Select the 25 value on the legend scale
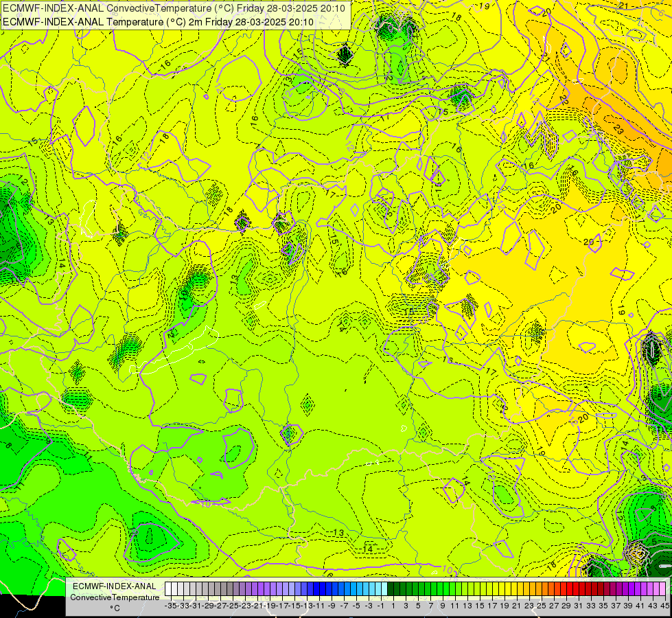672x618 pixels. pyautogui.click(x=542, y=606)
